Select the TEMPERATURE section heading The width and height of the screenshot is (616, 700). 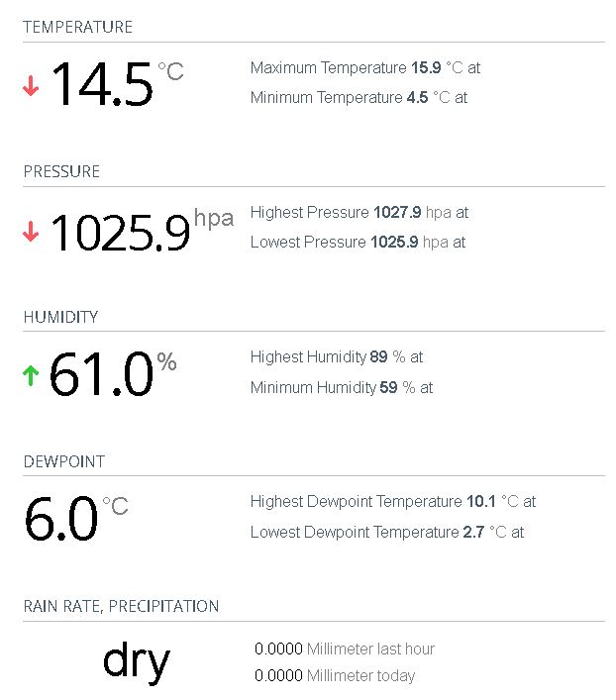point(77,27)
